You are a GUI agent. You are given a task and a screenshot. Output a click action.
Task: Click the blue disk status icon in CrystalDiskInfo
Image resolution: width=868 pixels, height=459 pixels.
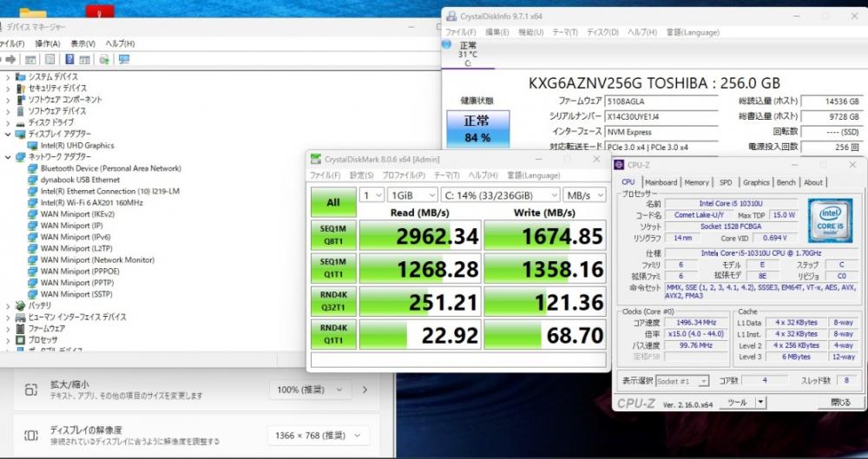pyautogui.click(x=447, y=45)
